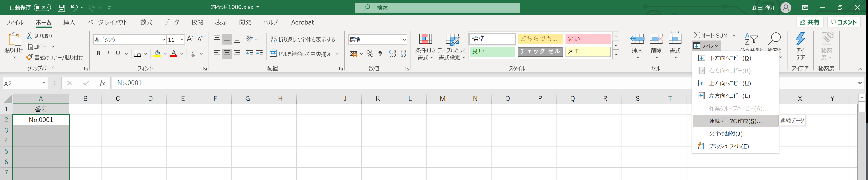Apply red font color A
The height and width of the screenshot is (180, 868).
(x=173, y=53)
